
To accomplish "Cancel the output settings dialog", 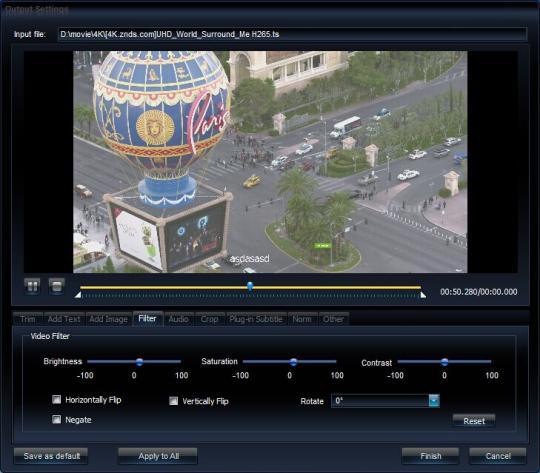I will [x=498, y=456].
